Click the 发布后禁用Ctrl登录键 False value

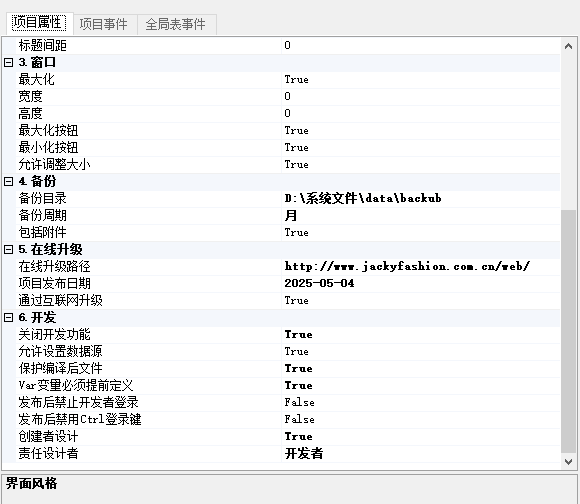click(300, 420)
